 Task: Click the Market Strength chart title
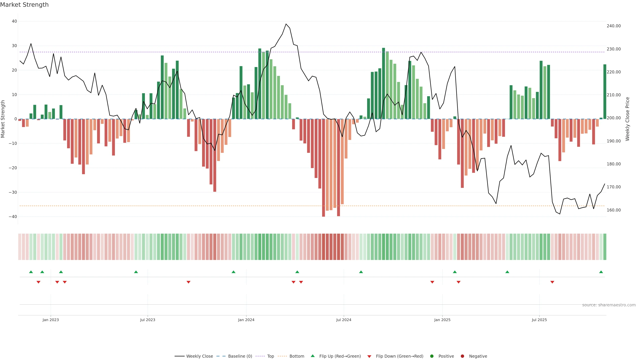(x=24, y=5)
